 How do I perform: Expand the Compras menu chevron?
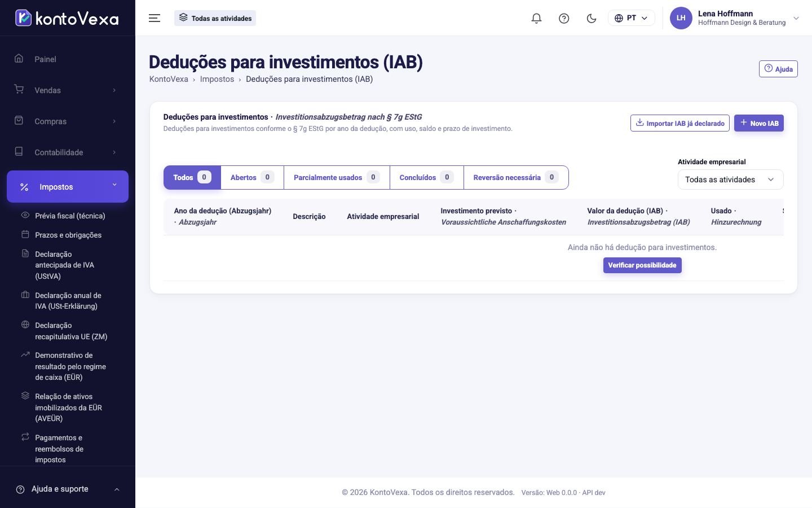pos(114,121)
